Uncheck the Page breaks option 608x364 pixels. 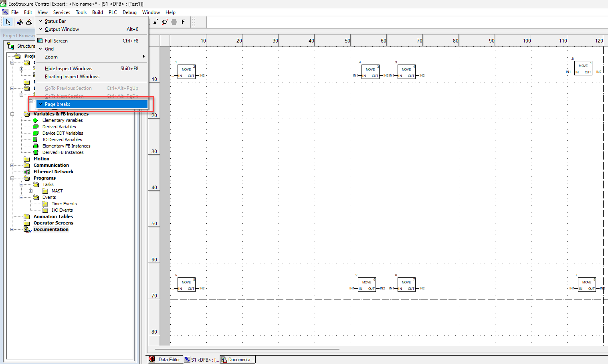tap(92, 104)
